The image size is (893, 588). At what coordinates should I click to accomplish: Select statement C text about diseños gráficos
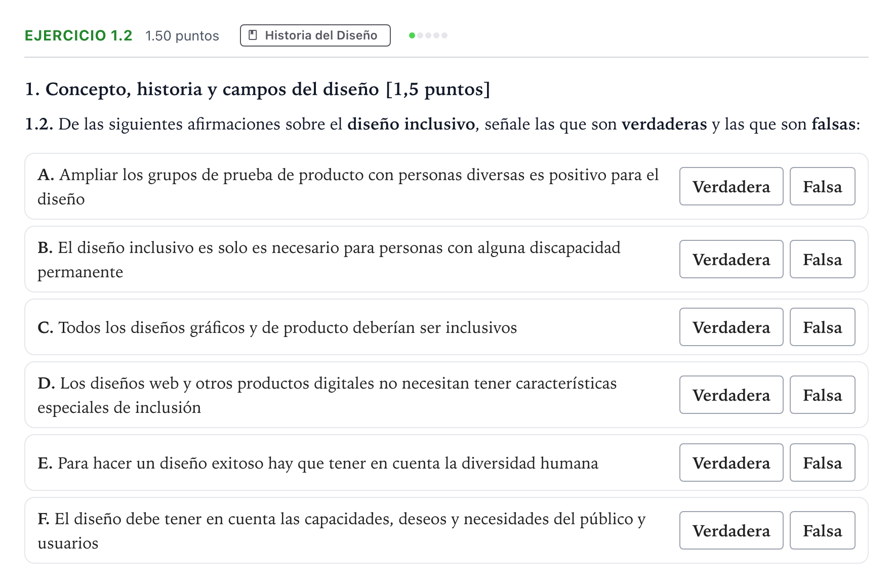(277, 327)
